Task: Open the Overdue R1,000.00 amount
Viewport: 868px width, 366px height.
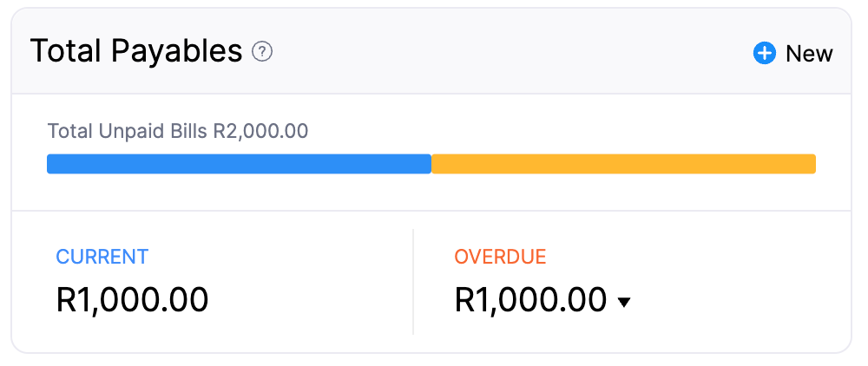Action: (x=530, y=300)
